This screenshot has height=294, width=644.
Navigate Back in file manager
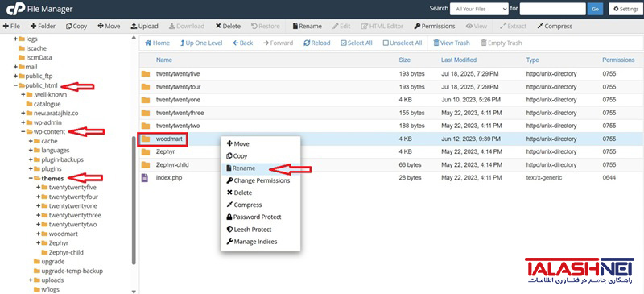tap(243, 43)
